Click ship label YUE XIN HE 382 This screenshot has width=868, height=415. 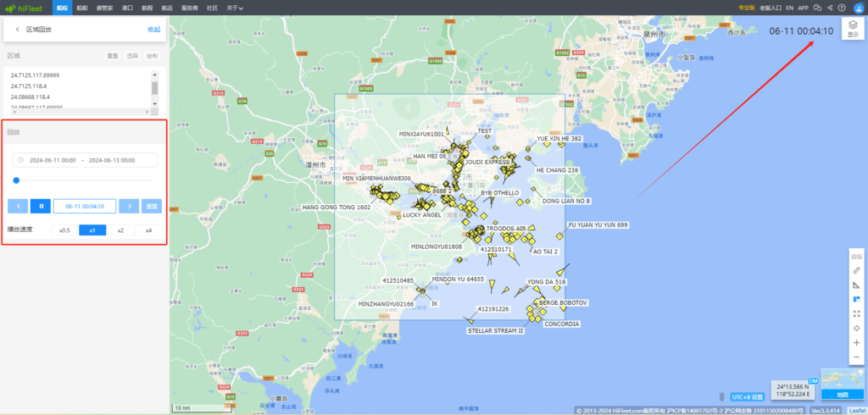click(x=559, y=138)
